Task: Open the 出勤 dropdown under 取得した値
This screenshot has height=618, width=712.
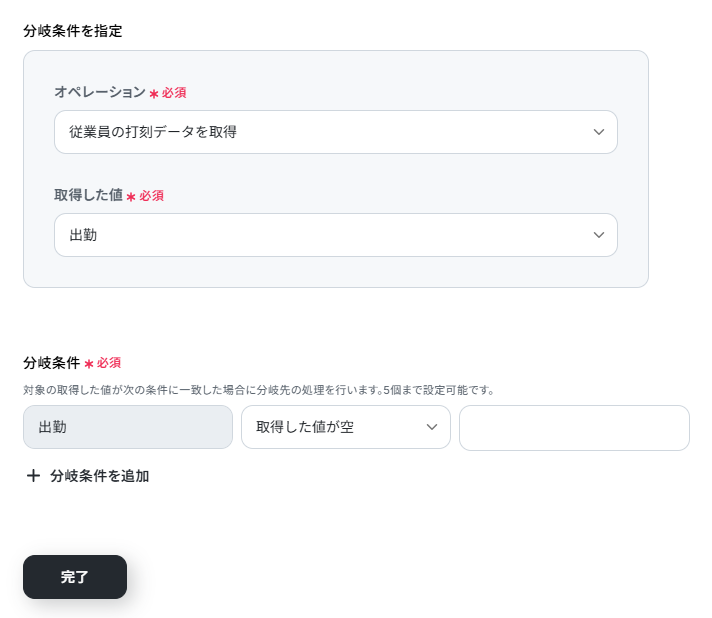Action: click(336, 235)
